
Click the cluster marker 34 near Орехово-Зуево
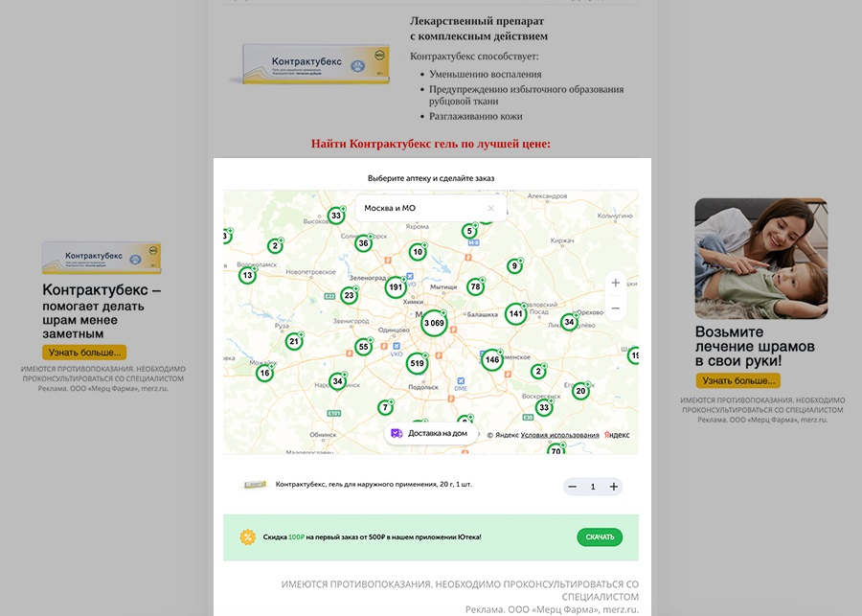point(569,322)
